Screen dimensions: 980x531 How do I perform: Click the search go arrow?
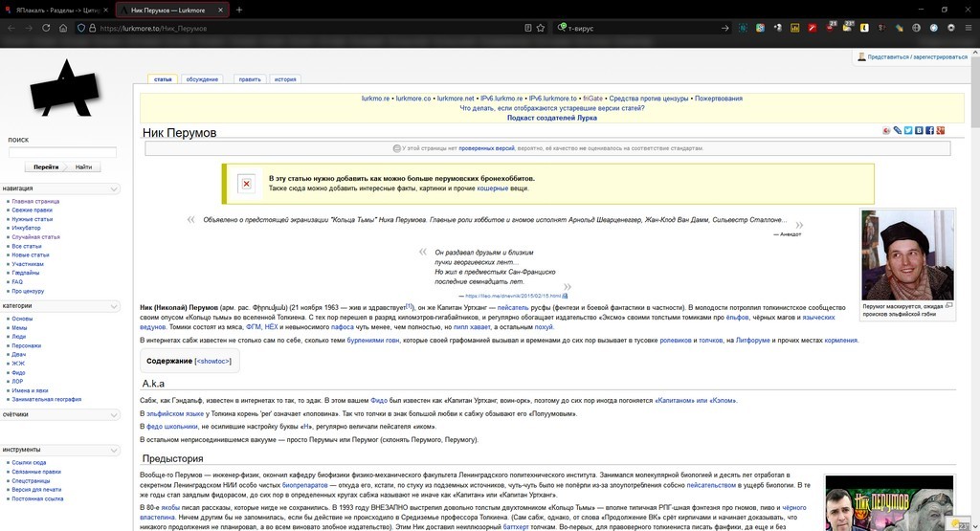coord(725,28)
